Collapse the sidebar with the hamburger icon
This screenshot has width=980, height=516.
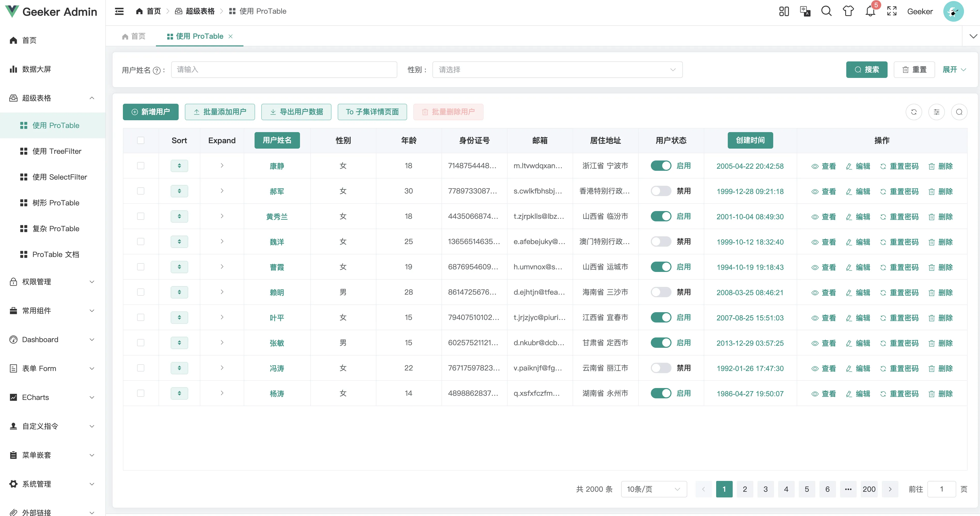coord(119,11)
